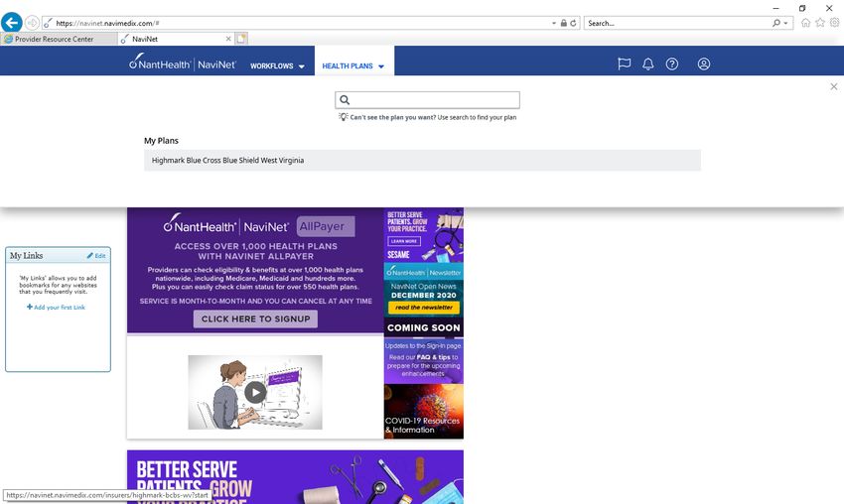Viewport: 844px width, 504px height.
Task: Click the AllPayer badge in banner
Action: click(x=326, y=226)
